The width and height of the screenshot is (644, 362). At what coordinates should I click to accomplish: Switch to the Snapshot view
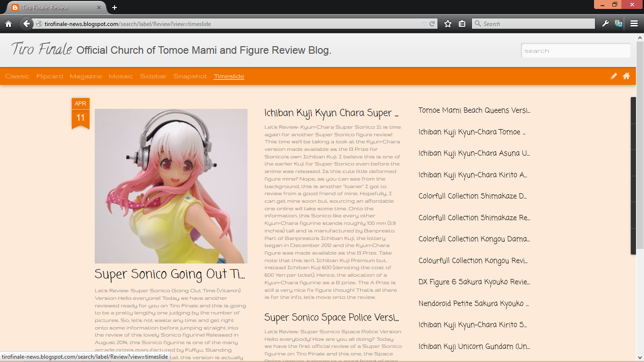coord(190,76)
